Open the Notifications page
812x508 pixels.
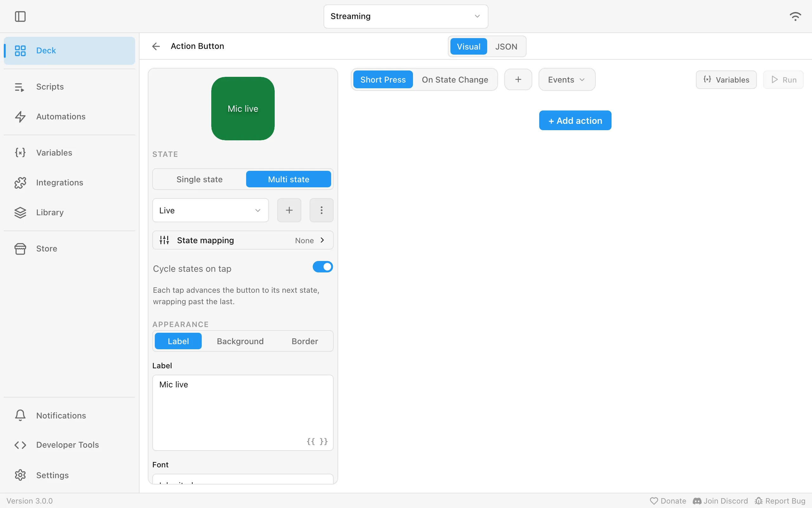tap(69, 415)
